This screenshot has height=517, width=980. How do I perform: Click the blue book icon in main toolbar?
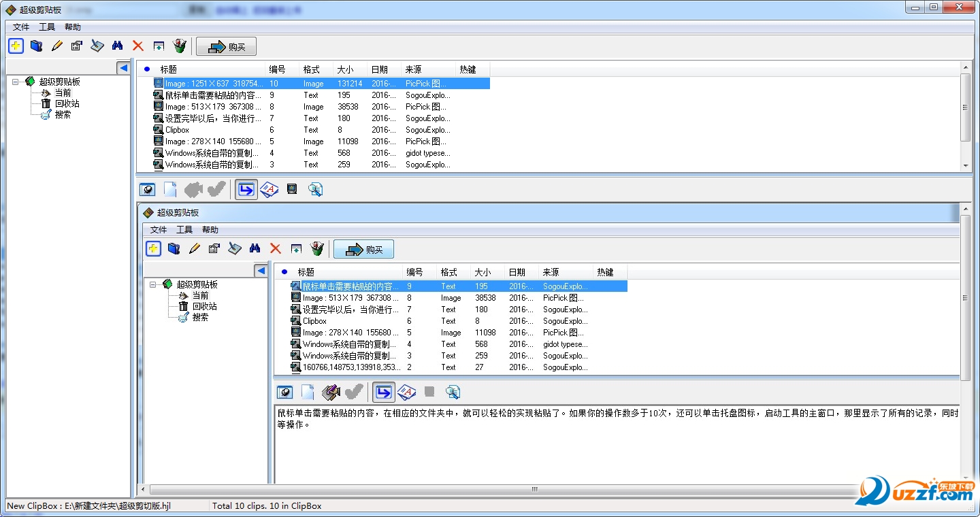(37, 46)
